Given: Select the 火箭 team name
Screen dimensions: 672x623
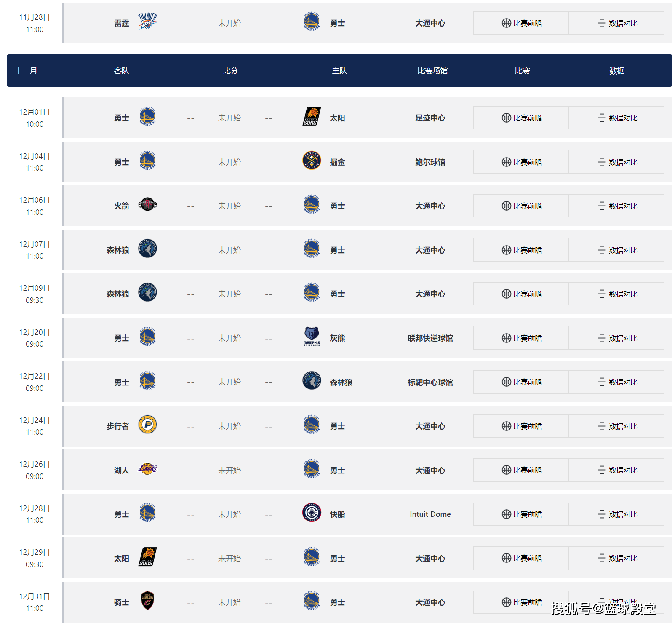Looking at the screenshot, I should tap(122, 206).
